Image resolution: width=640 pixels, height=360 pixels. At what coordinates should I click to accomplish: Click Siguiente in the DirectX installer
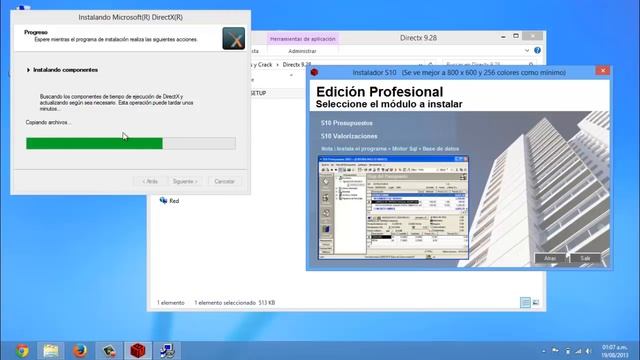(185, 181)
